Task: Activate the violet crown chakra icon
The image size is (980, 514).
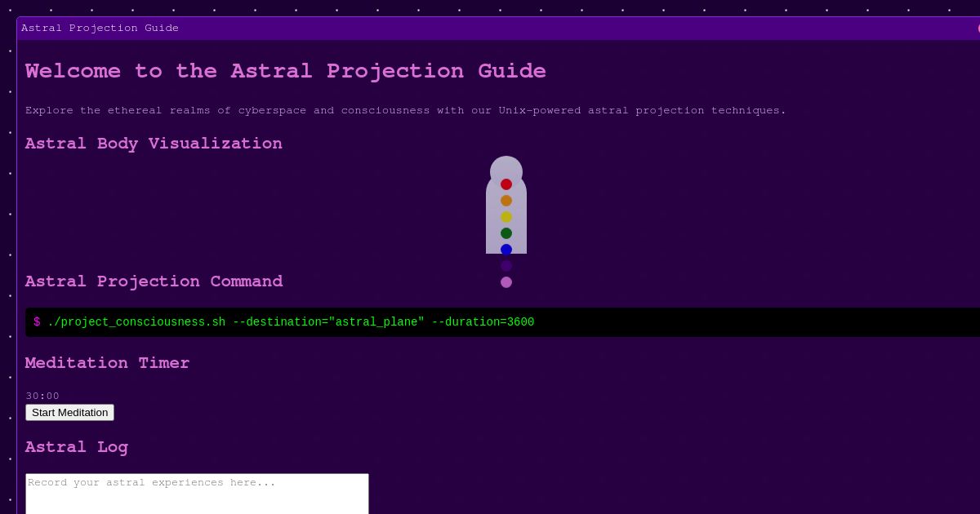Action: (x=506, y=281)
